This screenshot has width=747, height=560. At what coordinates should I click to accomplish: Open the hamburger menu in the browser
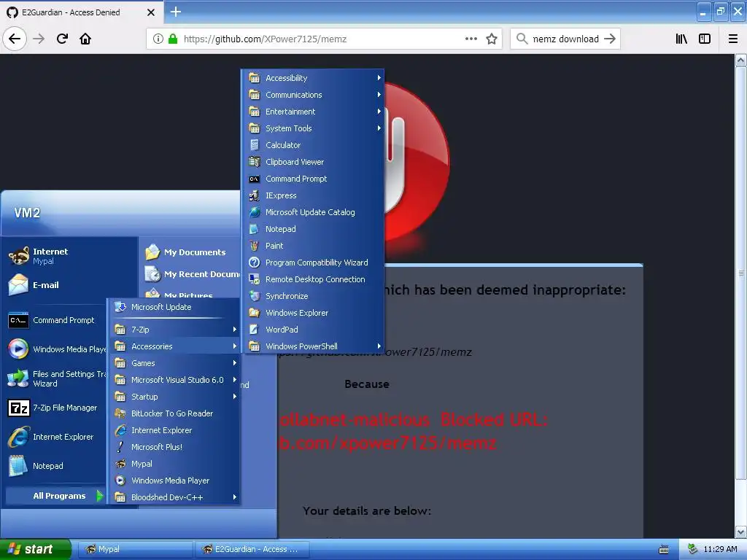click(733, 39)
